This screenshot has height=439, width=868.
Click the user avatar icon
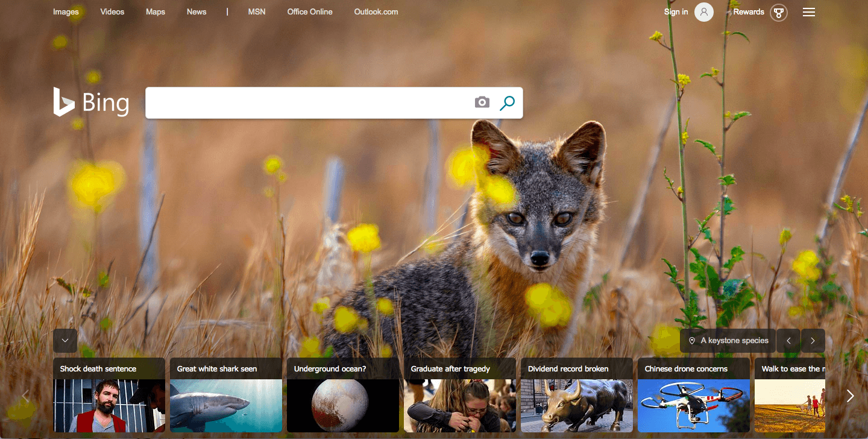point(703,12)
